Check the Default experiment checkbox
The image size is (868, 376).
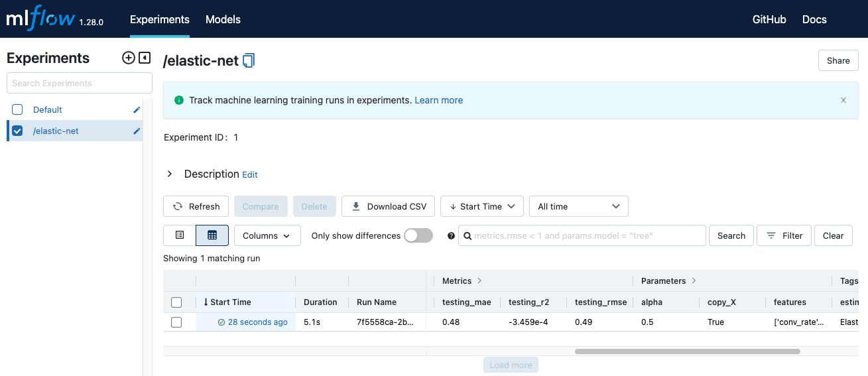[x=17, y=109]
